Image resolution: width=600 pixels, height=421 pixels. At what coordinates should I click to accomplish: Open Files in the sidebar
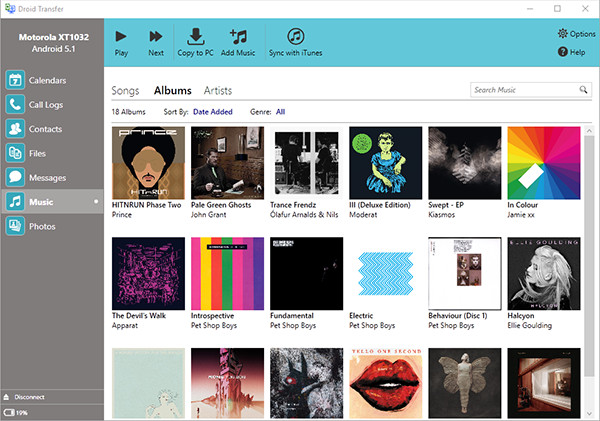click(x=52, y=153)
